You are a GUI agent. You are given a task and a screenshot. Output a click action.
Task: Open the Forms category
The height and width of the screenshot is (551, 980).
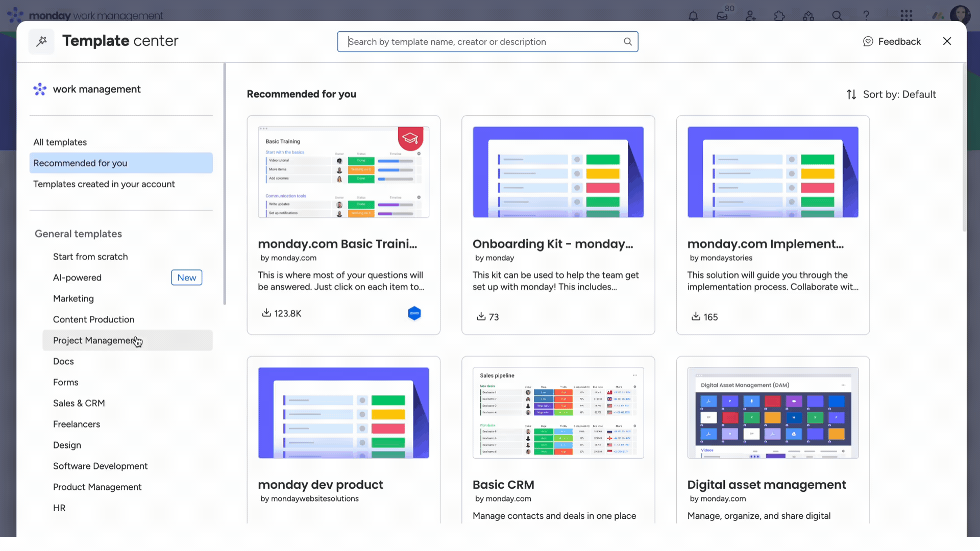[x=128, y=382]
